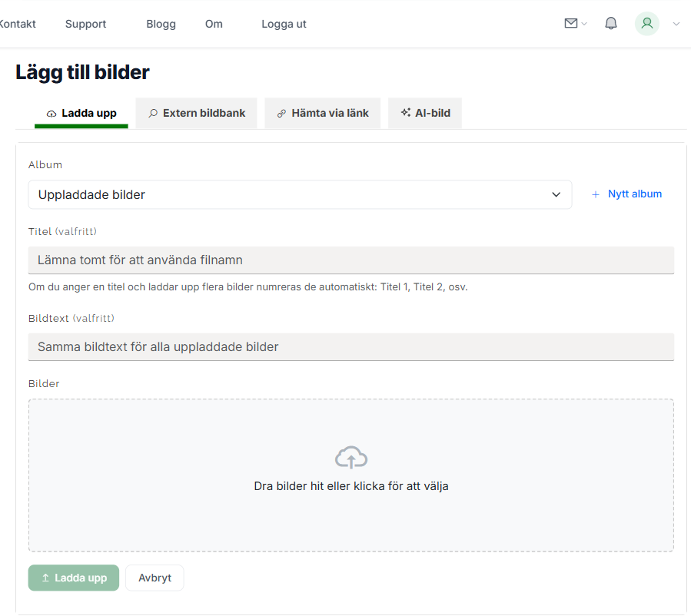691x616 pixels.
Task: Click the Titel input field
Action: click(x=351, y=260)
